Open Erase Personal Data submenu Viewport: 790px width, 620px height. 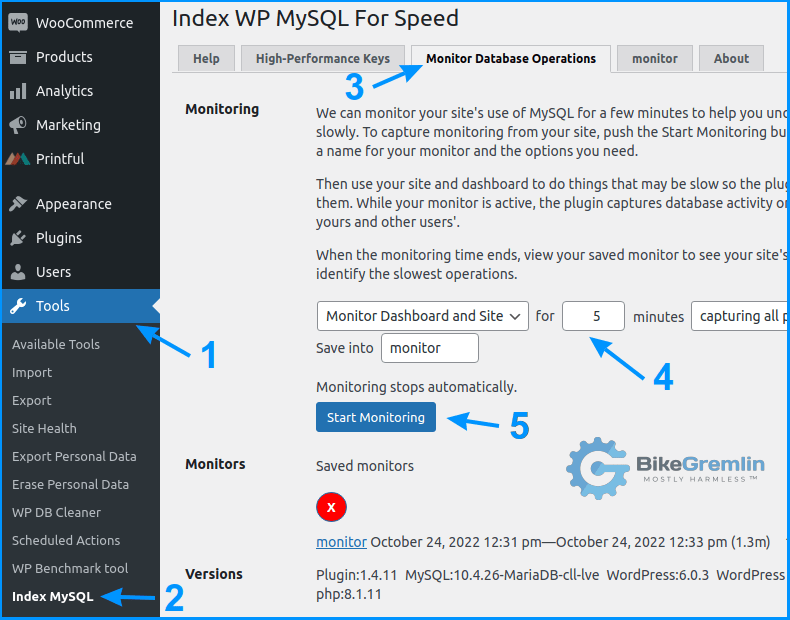coord(71,485)
